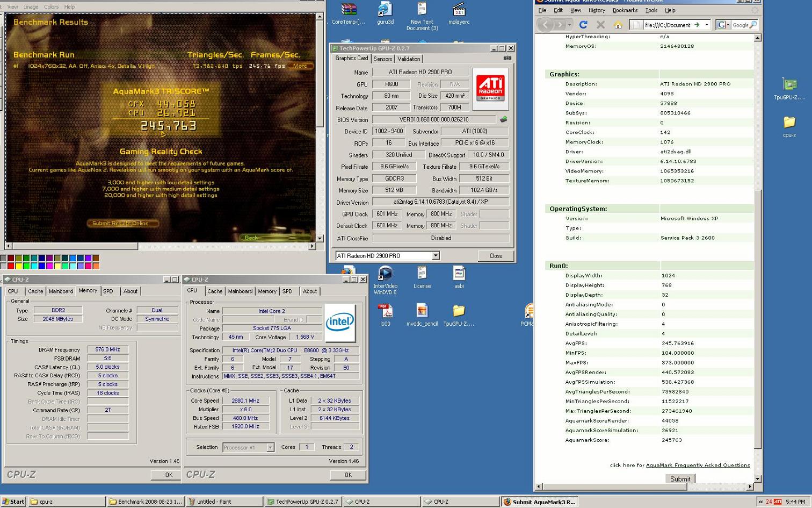Open the back/forward history dropdown arrow
The image size is (812, 508).
pos(570,25)
